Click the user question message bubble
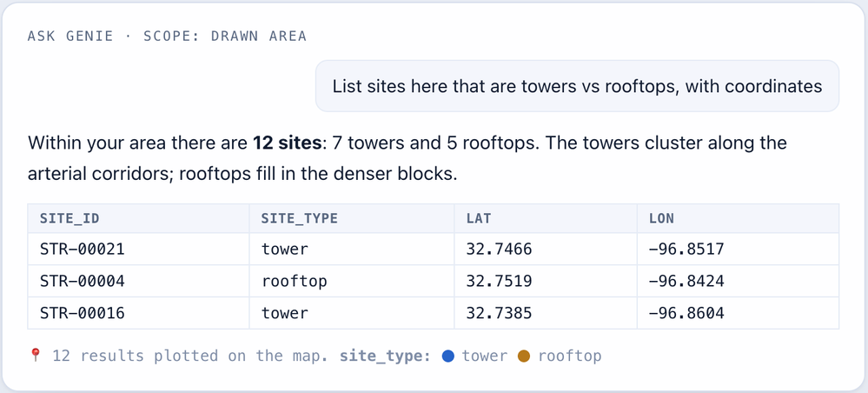This screenshot has width=868, height=393. pos(578,86)
